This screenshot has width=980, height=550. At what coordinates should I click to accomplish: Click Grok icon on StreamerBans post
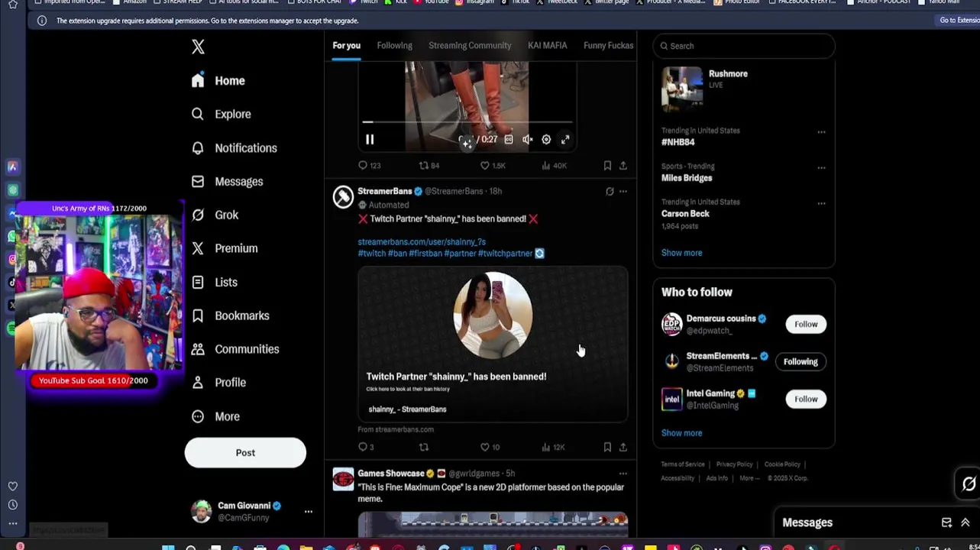[610, 192]
